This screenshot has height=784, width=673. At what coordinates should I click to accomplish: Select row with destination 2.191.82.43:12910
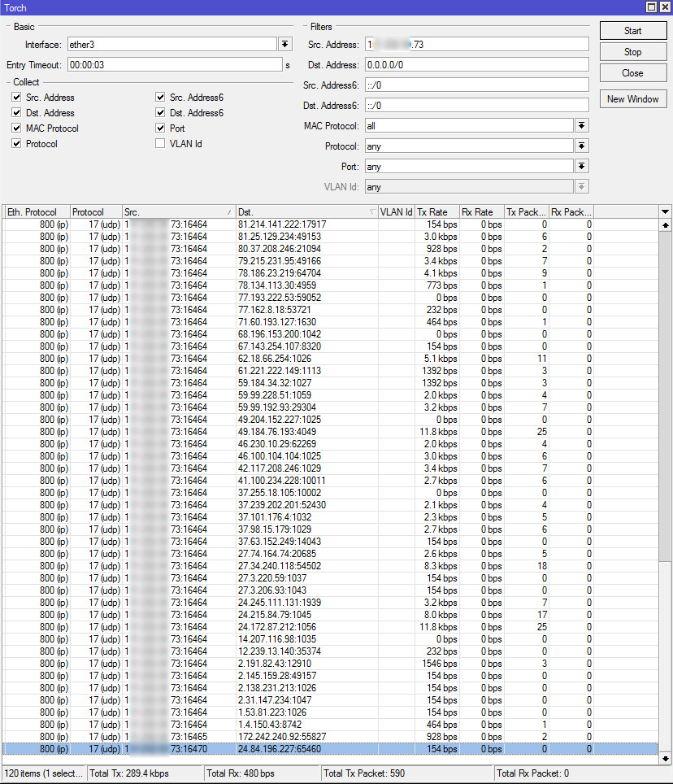330,664
